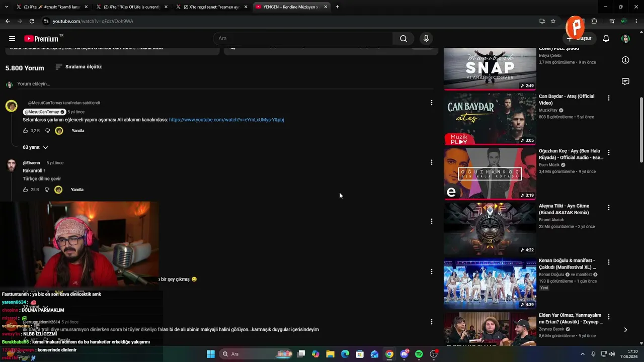The height and width of the screenshot is (362, 644).
Task: Open Spotify from the taskbar
Action: [419, 354]
